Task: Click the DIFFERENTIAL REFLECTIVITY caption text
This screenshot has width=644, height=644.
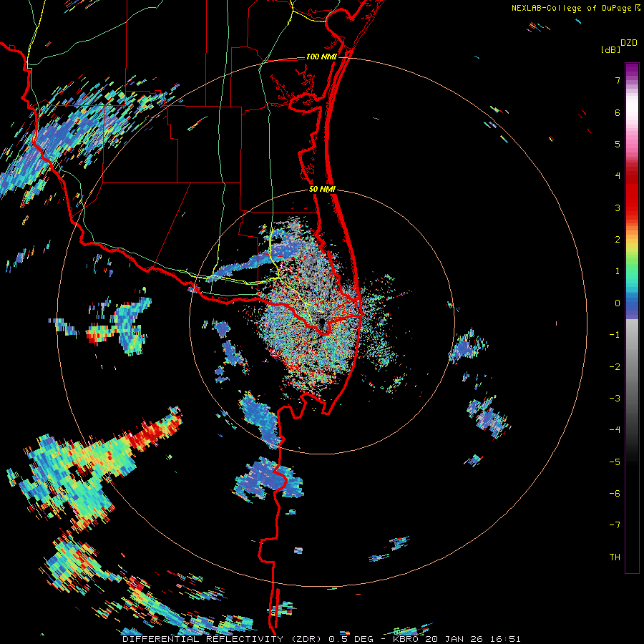Action: pyautogui.click(x=203, y=639)
